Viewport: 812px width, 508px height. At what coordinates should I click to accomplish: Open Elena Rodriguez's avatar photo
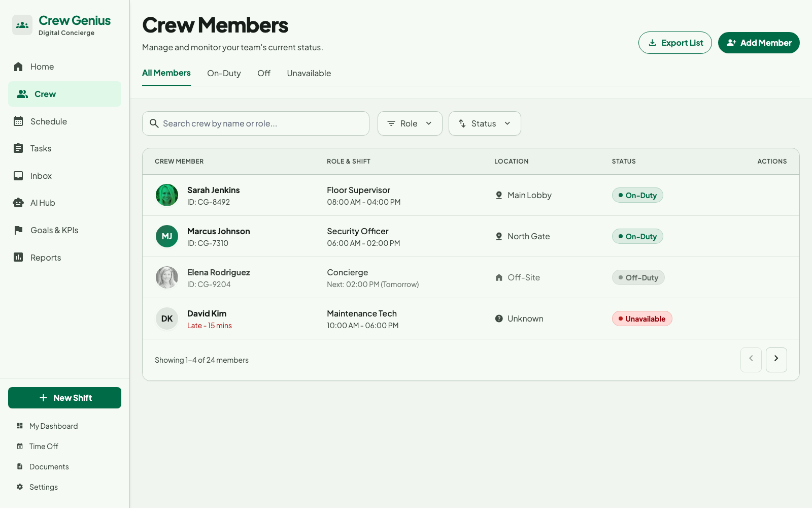[167, 277]
